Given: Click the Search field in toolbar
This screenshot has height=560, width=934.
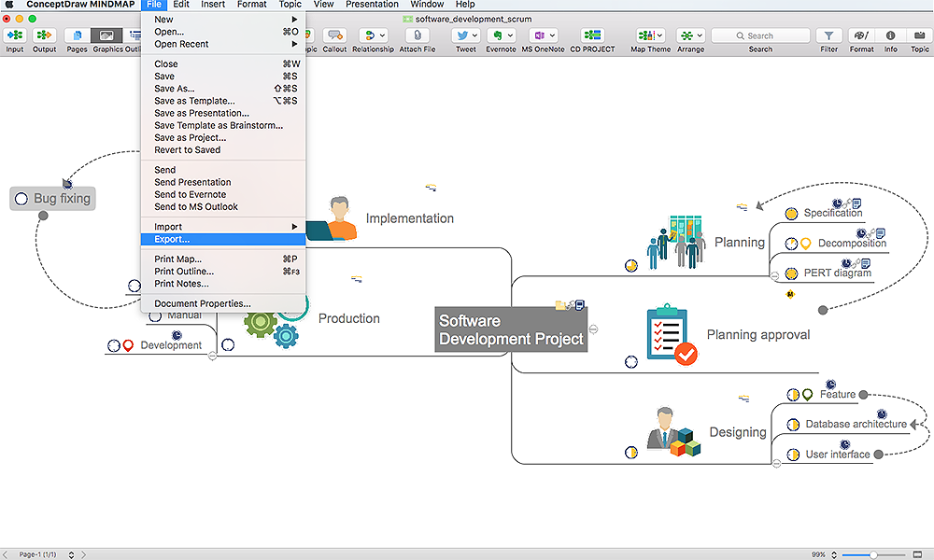Looking at the screenshot, I should pyautogui.click(x=759, y=35).
